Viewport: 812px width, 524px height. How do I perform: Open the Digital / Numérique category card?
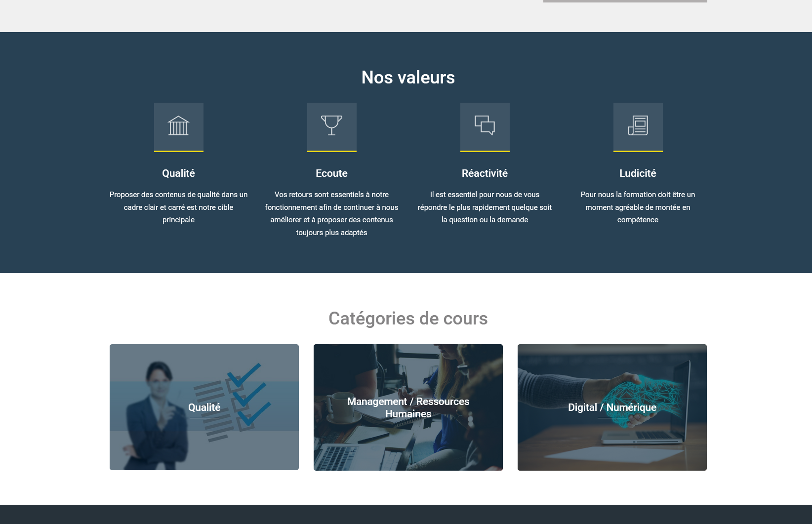click(612, 407)
